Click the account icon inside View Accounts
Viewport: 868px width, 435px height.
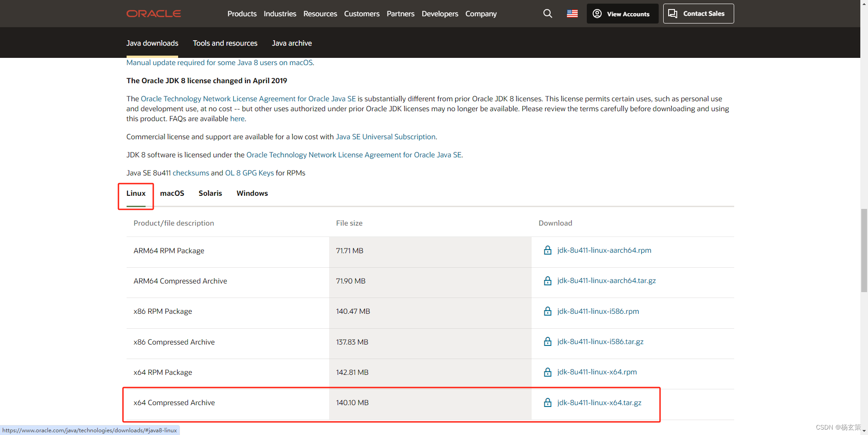[x=597, y=14]
